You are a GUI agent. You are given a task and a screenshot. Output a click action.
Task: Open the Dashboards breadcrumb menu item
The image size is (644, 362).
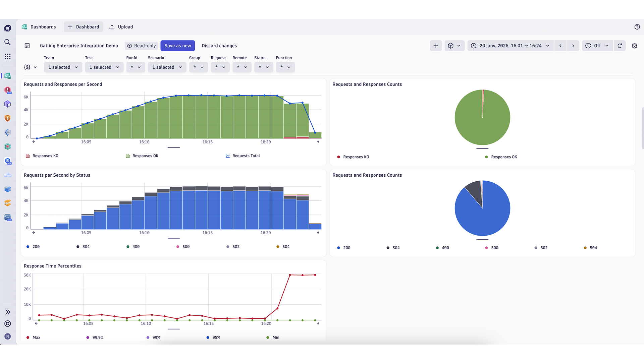[43, 27]
